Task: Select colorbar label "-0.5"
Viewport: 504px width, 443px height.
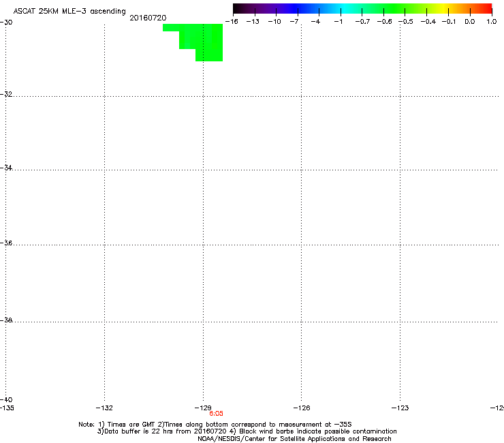Action: click(x=406, y=22)
